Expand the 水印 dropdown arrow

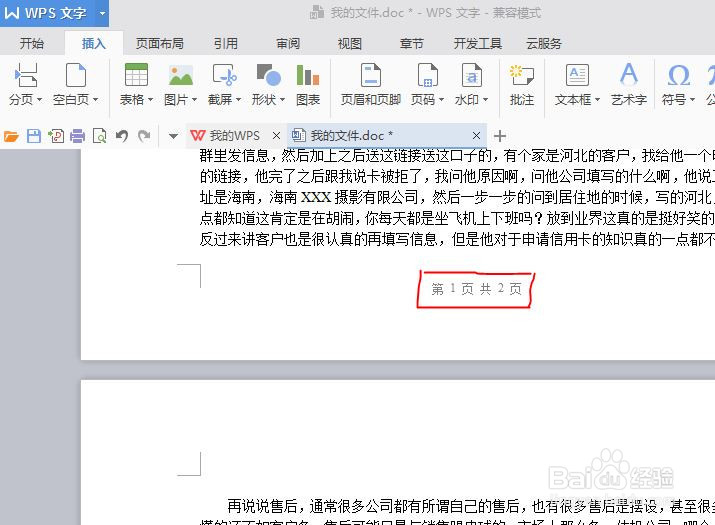485,99
